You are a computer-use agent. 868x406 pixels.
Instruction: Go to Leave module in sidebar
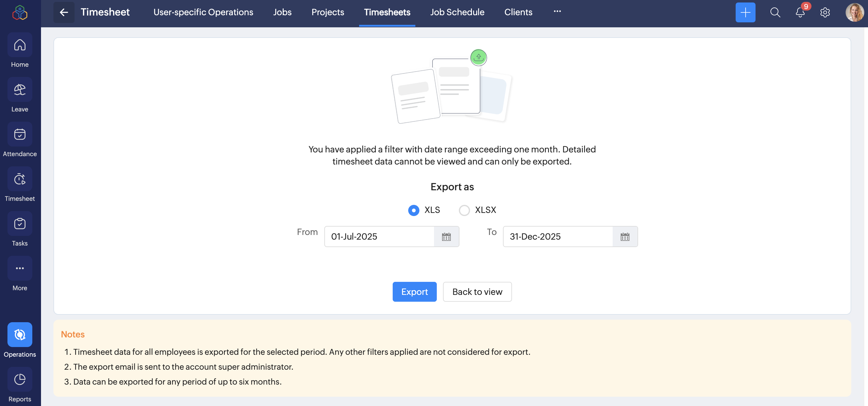20,90
